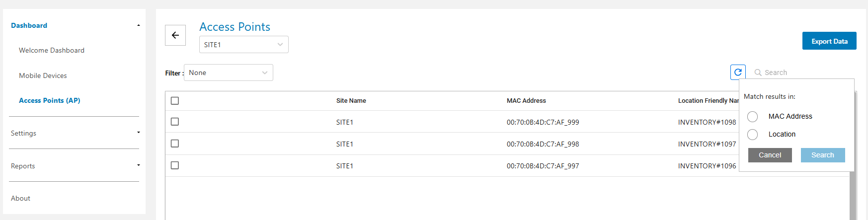This screenshot has width=868, height=220.
Task: Expand the Reports menu arrow
Action: [x=139, y=165]
